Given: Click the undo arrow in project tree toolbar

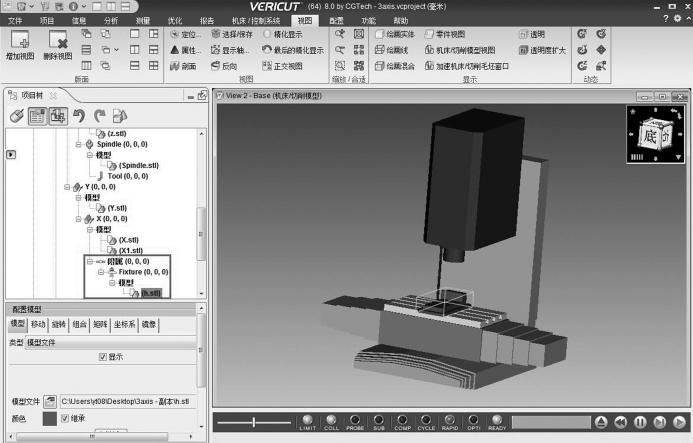Looking at the screenshot, I should (80, 116).
